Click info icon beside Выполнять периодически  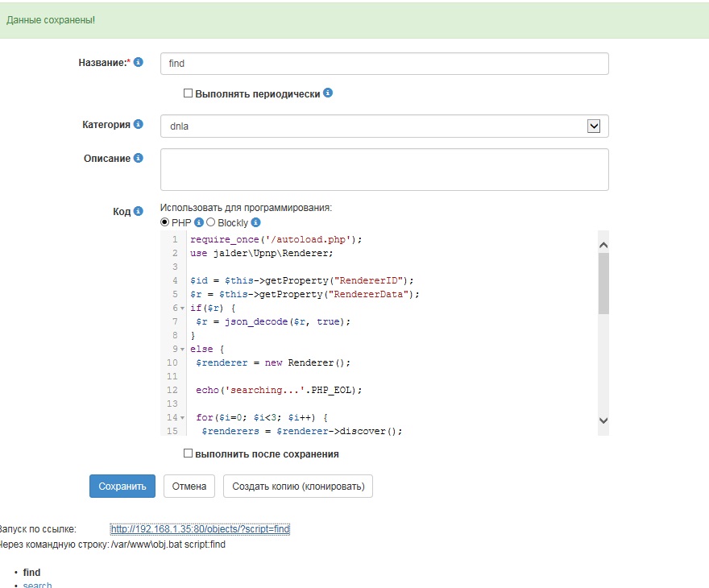[328, 93]
